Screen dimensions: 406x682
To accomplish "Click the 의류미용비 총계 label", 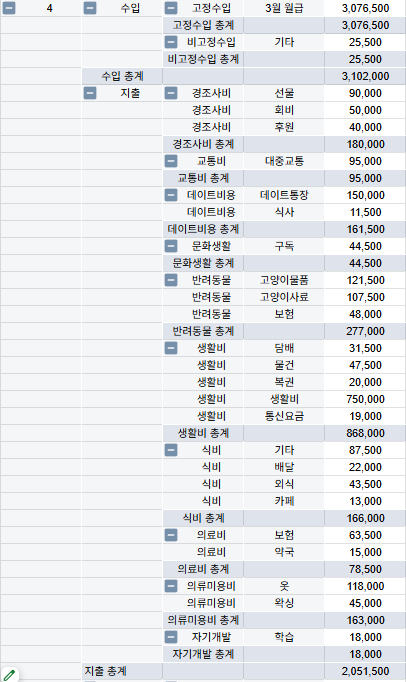I will point(203,620).
